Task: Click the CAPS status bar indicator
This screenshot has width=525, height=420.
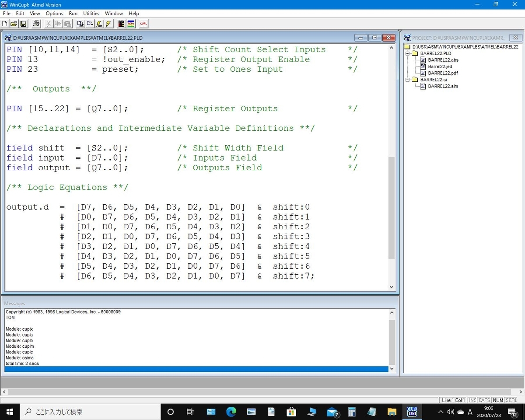Action: click(x=484, y=400)
